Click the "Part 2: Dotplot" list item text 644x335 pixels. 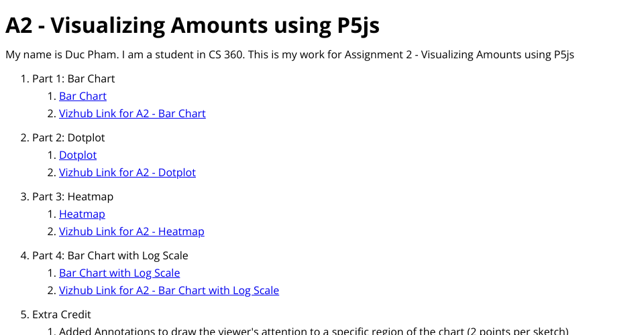(68, 138)
